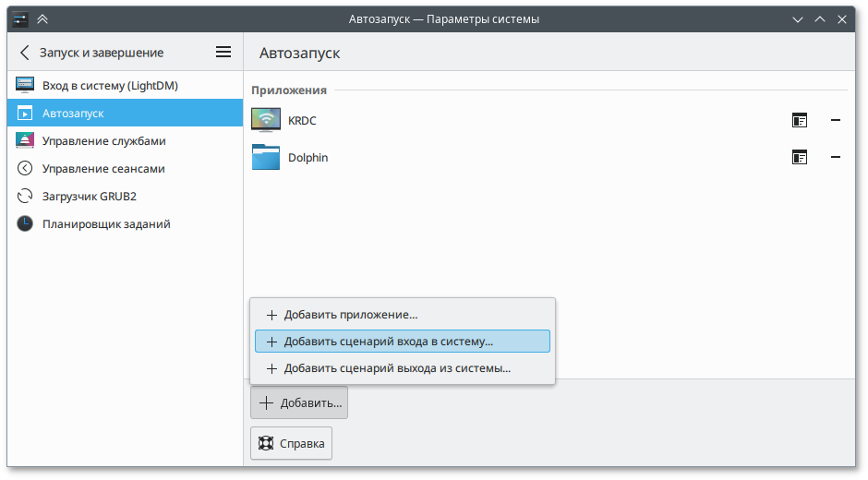Open properties for Dolphin entry
This screenshot has height=480, width=868.
800,157
